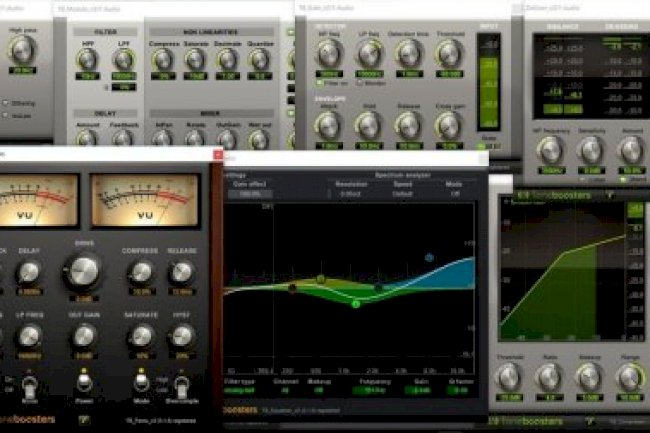
Task: Click the Range knob in compressor window
Action: click(x=630, y=378)
